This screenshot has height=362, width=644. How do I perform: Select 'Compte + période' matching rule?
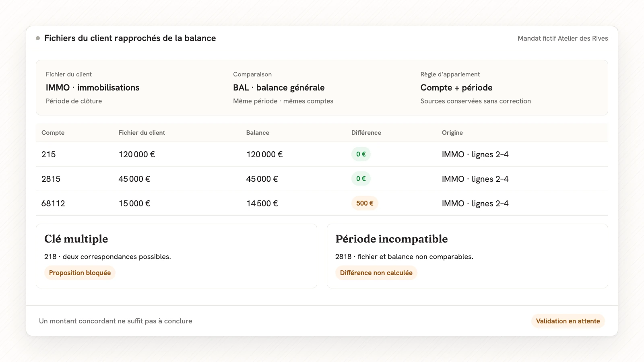456,88
